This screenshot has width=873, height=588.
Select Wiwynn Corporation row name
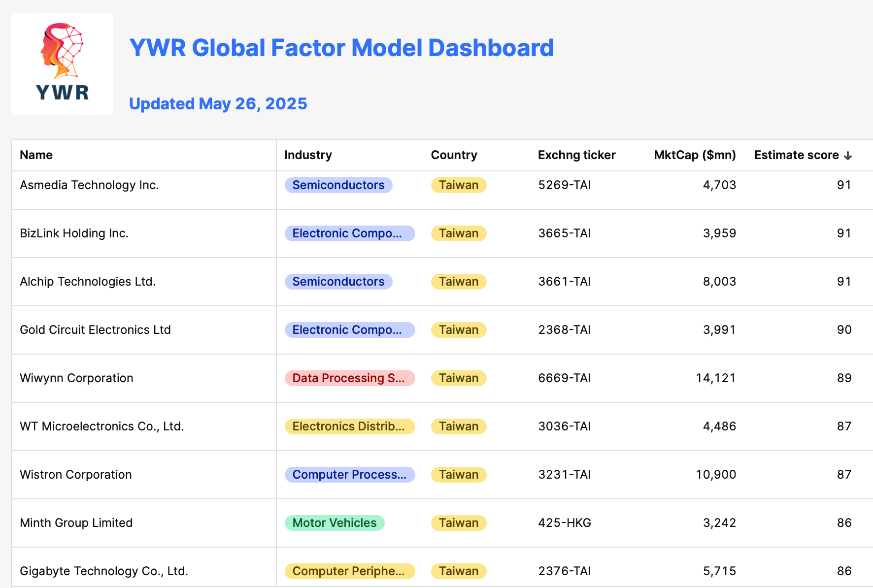(76, 378)
